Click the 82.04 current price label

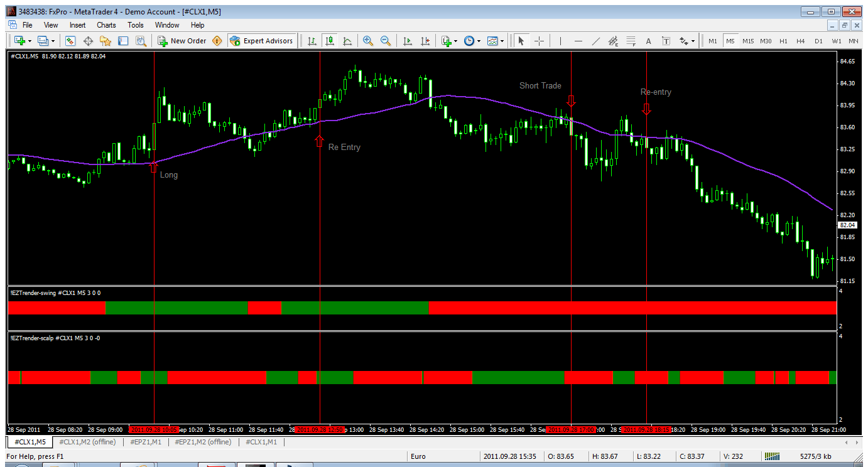tap(848, 225)
